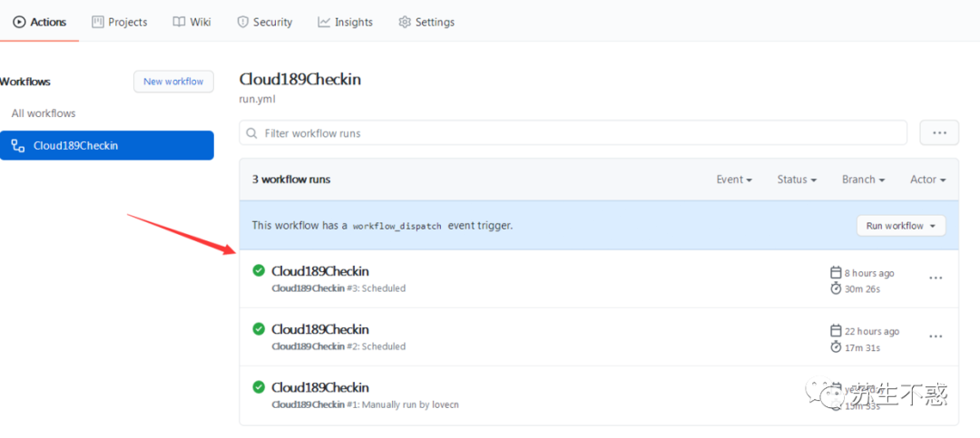Expand the Run workflow dropdown
The height and width of the screenshot is (438, 980).
click(x=901, y=226)
